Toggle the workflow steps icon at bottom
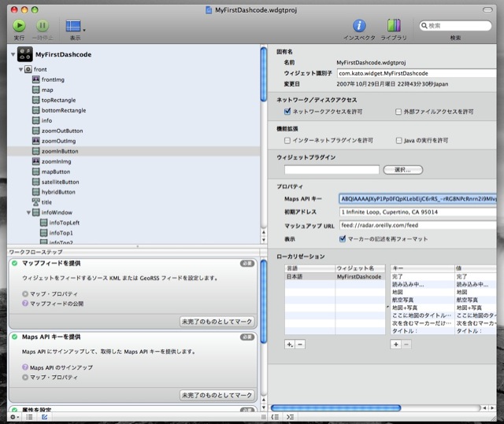The width and height of the screenshot is (504, 424). coord(44,417)
